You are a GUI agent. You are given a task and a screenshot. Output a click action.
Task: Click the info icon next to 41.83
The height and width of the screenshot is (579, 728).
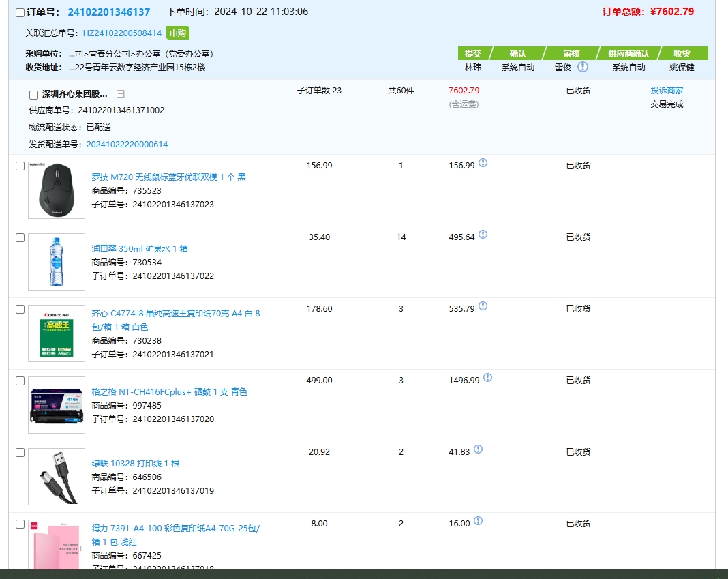coord(479,449)
